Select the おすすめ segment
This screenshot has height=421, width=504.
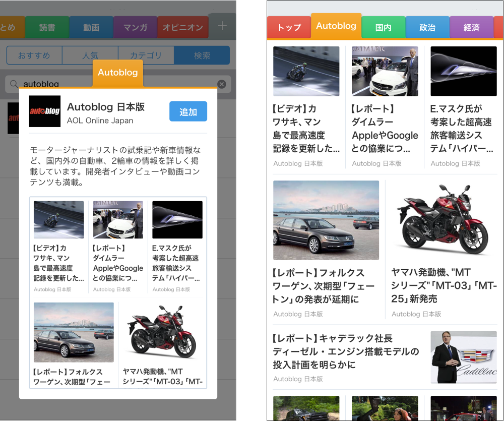coord(34,55)
